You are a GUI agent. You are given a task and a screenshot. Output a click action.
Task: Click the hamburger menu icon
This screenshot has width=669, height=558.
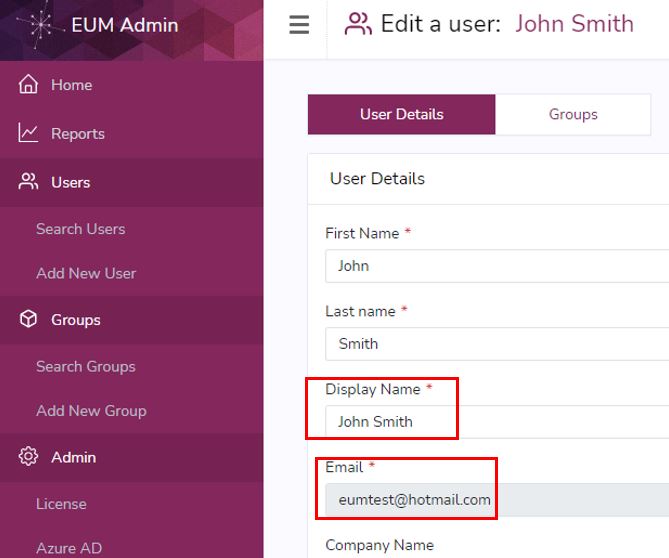[x=299, y=24]
